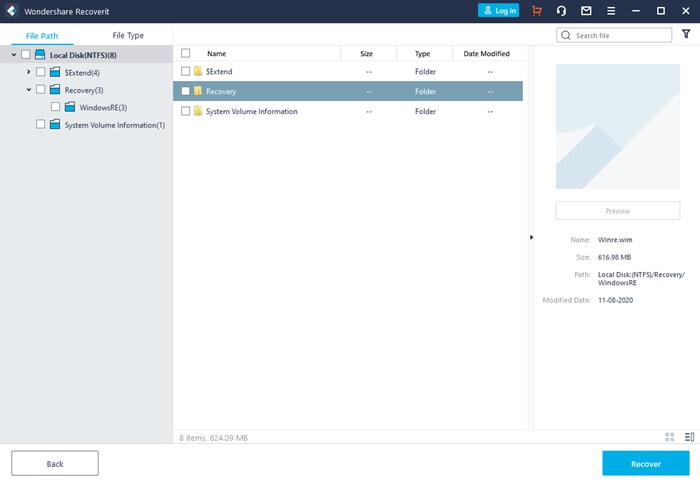Select the File Path tab
The height and width of the screenshot is (481, 700).
pyautogui.click(x=42, y=35)
